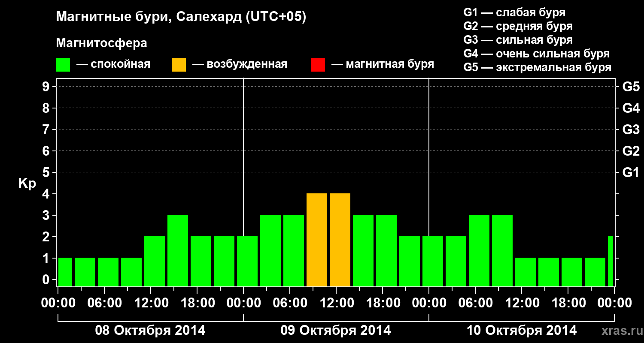Click the '— магнитная буря' legend label

click(383, 64)
